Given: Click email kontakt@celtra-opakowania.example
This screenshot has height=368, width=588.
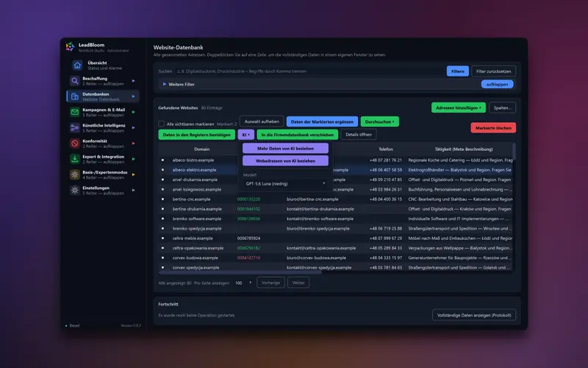Looking at the screenshot, I should coord(321,248).
